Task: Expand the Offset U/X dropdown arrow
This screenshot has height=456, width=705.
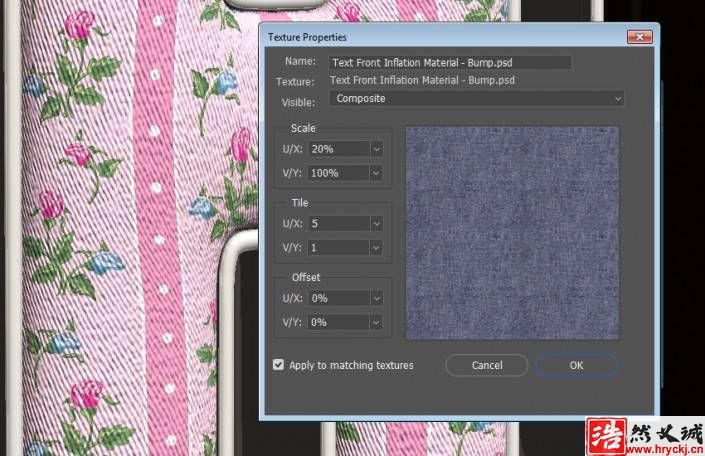Action: point(377,298)
